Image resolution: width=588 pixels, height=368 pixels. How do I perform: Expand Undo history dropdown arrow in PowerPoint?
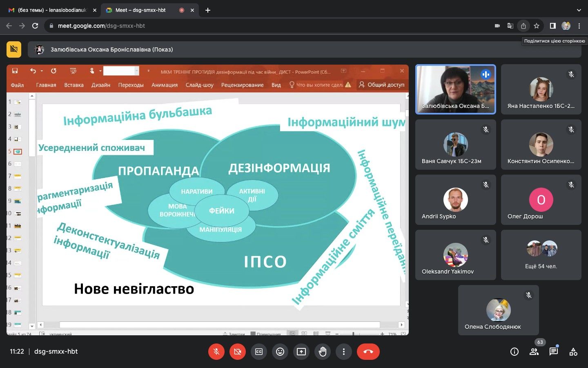tap(42, 71)
